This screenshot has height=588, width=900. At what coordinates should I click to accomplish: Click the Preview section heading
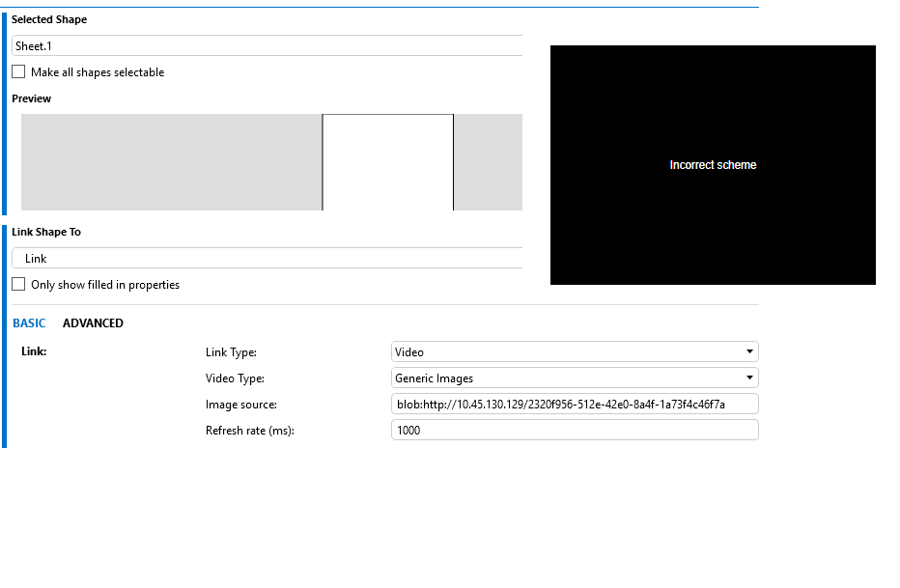pos(32,98)
